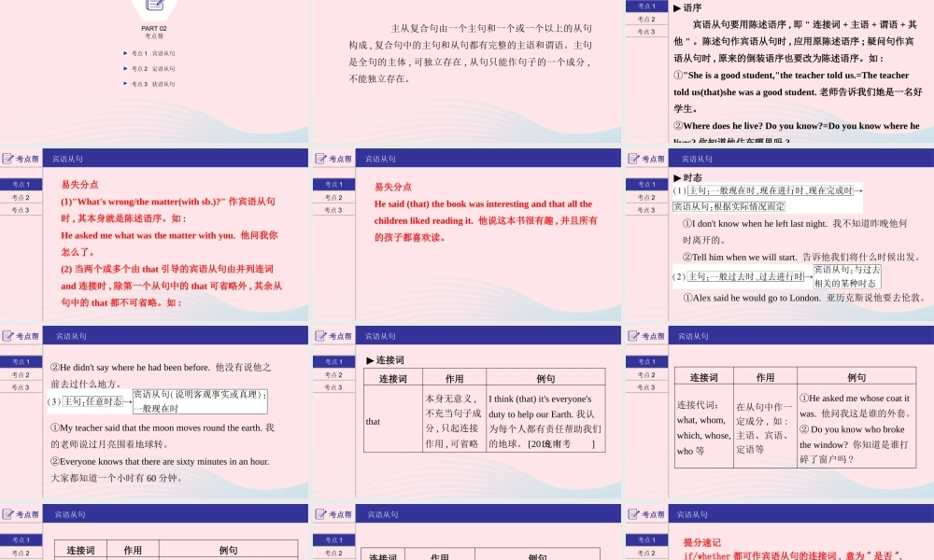Click the "考点3 状语从句" entry under PART 02

[x=149, y=84]
